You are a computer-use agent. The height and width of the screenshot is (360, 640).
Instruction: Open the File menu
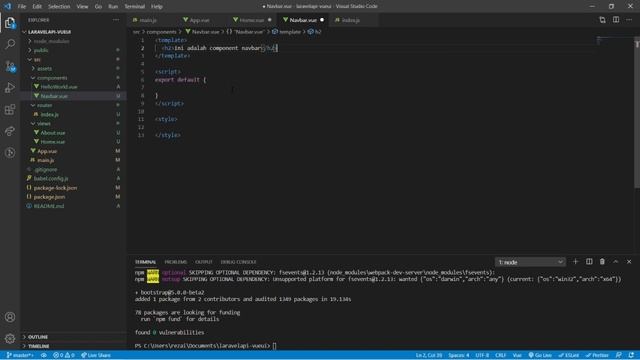coord(22,7)
